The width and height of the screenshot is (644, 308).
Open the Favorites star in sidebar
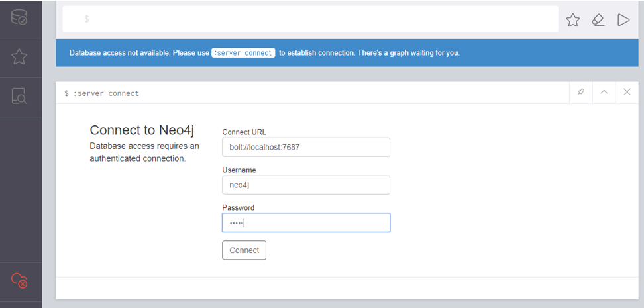click(x=19, y=57)
